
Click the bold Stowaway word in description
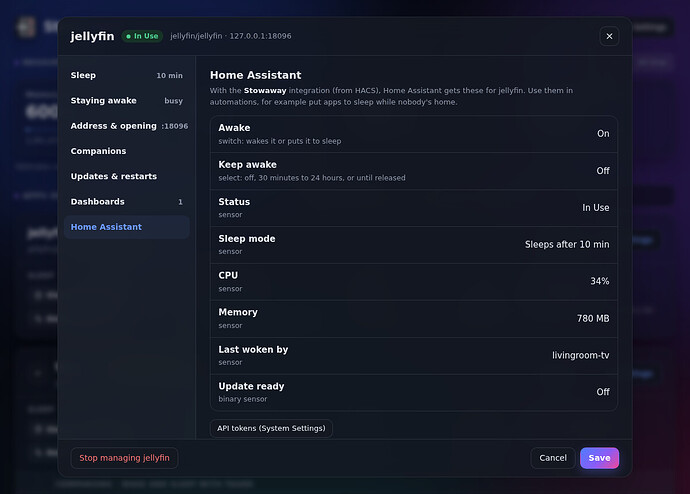click(x=265, y=91)
